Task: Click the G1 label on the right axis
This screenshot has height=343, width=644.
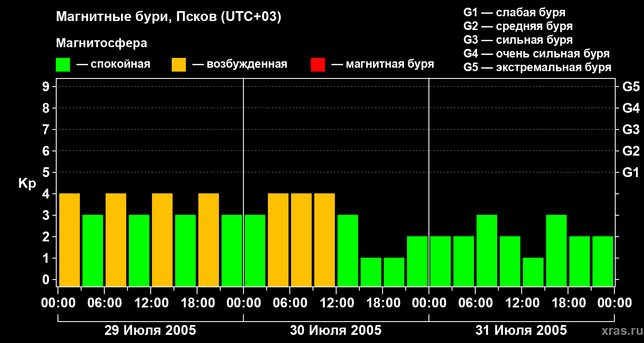Action: (x=631, y=173)
